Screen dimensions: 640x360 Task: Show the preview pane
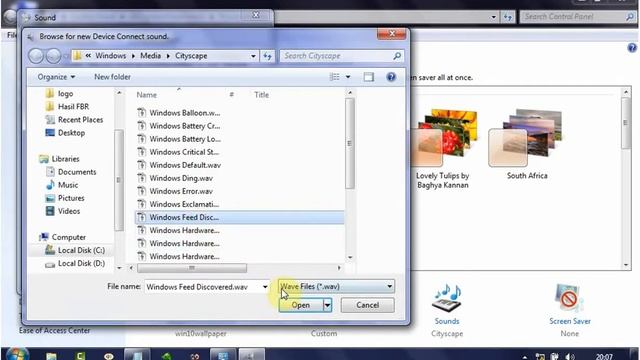tap(369, 77)
